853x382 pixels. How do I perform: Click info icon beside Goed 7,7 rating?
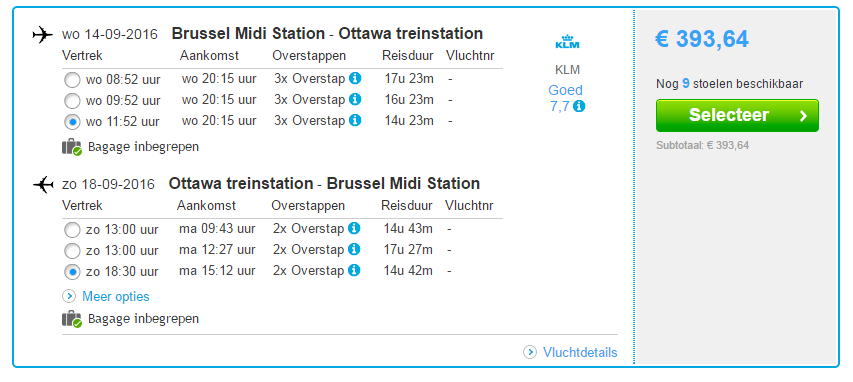point(579,106)
